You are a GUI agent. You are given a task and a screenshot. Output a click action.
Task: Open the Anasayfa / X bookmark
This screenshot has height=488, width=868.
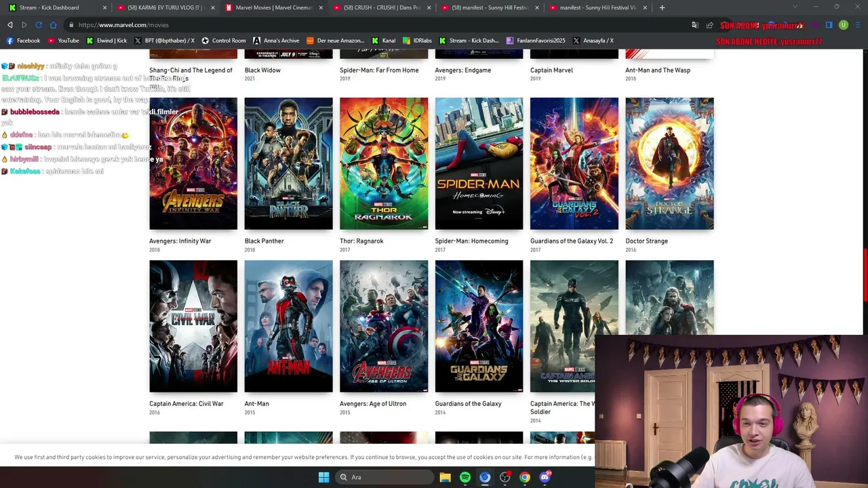(593, 41)
